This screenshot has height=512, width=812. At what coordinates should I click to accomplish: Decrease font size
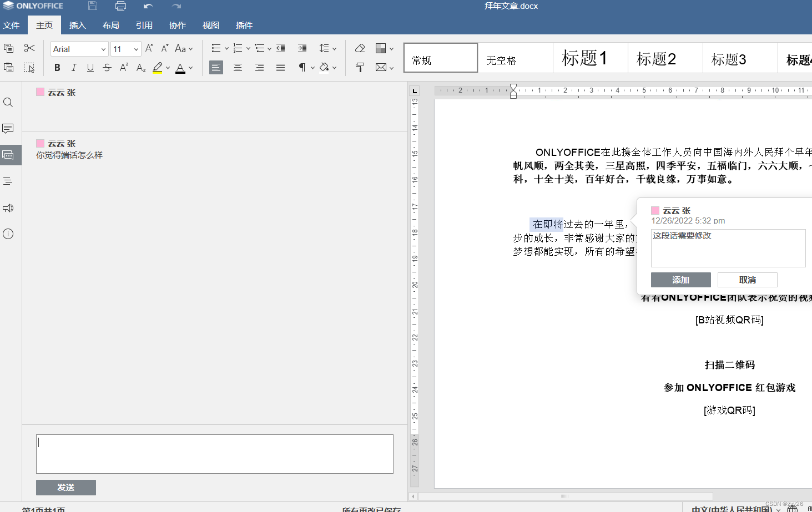pyautogui.click(x=165, y=48)
